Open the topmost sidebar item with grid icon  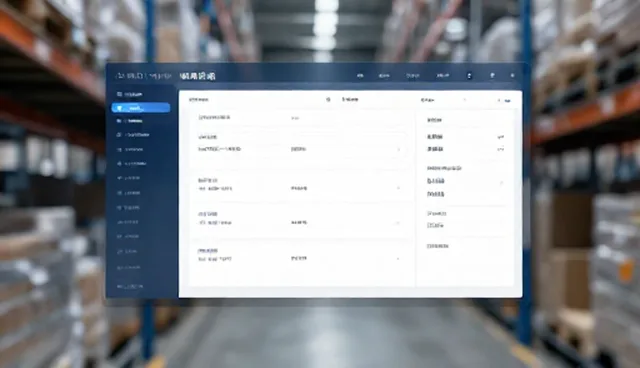click(x=129, y=94)
